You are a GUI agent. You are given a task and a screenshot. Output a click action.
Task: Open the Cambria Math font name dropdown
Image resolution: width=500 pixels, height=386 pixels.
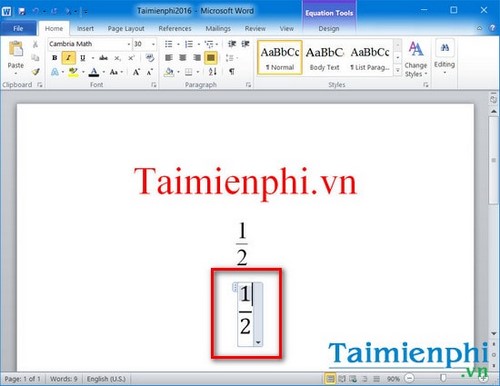click(129, 44)
